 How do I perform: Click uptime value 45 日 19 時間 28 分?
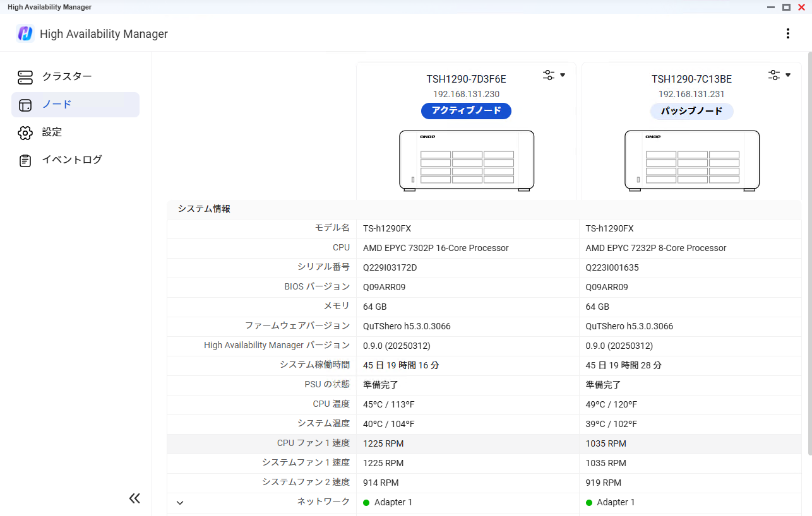pos(624,365)
